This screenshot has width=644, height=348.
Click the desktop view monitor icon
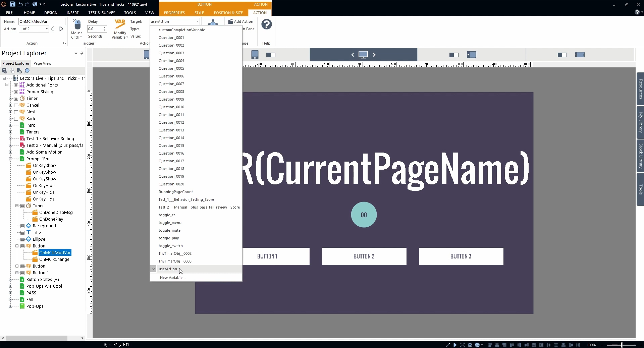(363, 55)
